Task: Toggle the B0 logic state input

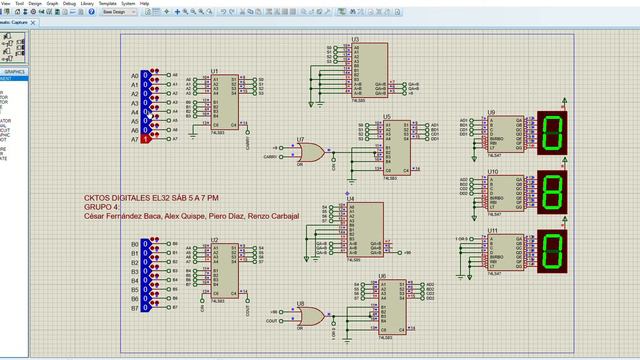Action: (x=145, y=244)
